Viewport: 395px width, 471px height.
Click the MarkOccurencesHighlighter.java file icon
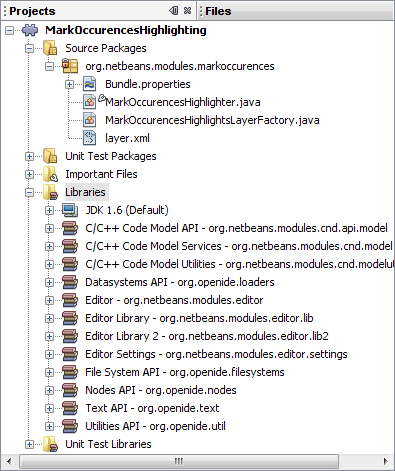pyautogui.click(x=90, y=102)
